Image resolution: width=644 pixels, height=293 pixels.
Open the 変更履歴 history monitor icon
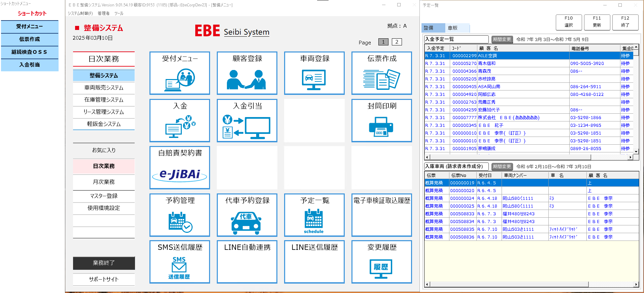(382, 262)
